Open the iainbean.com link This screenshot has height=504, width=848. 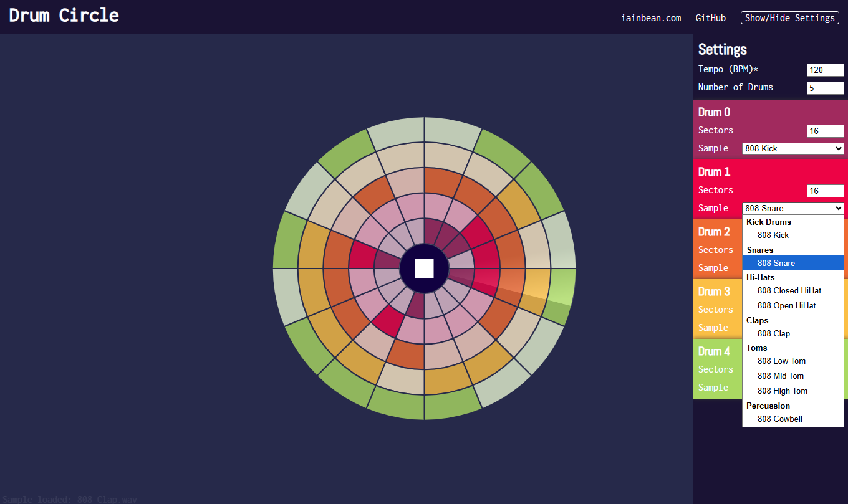(650, 18)
